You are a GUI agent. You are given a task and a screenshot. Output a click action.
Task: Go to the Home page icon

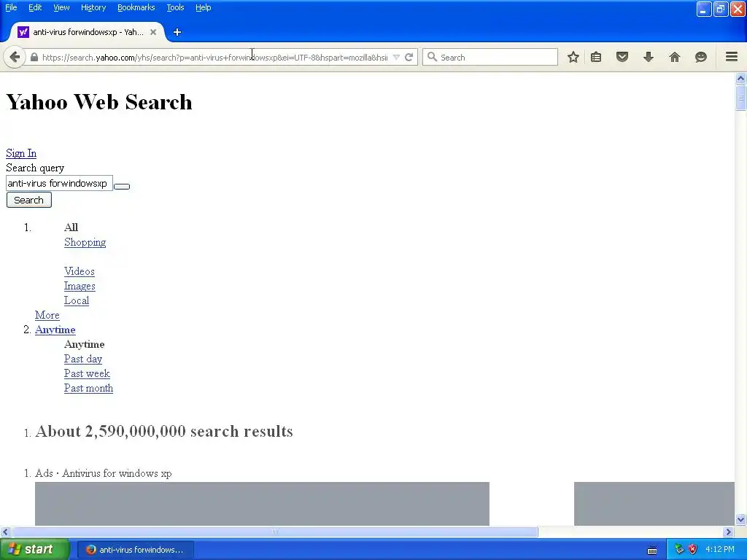[675, 57]
